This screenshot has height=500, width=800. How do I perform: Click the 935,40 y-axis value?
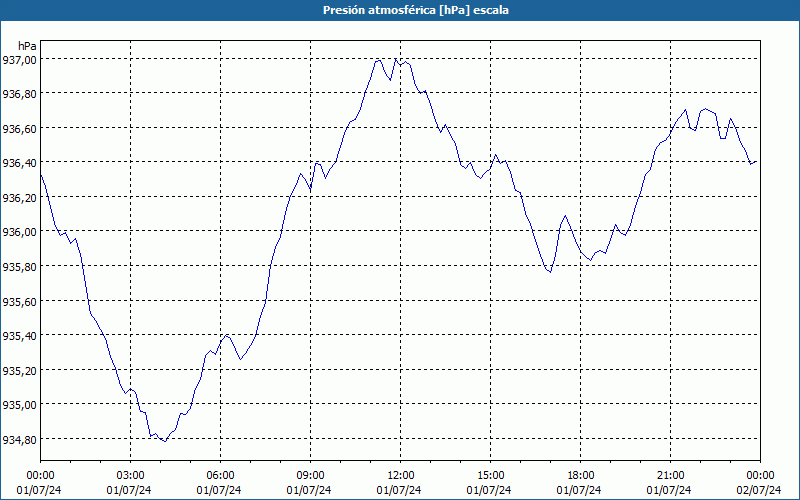(20, 336)
